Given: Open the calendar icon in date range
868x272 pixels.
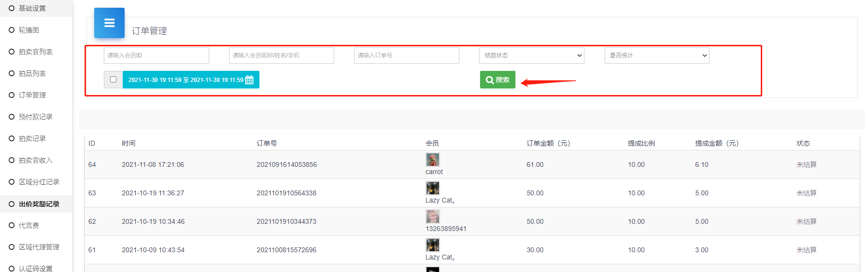Looking at the screenshot, I should [249, 80].
